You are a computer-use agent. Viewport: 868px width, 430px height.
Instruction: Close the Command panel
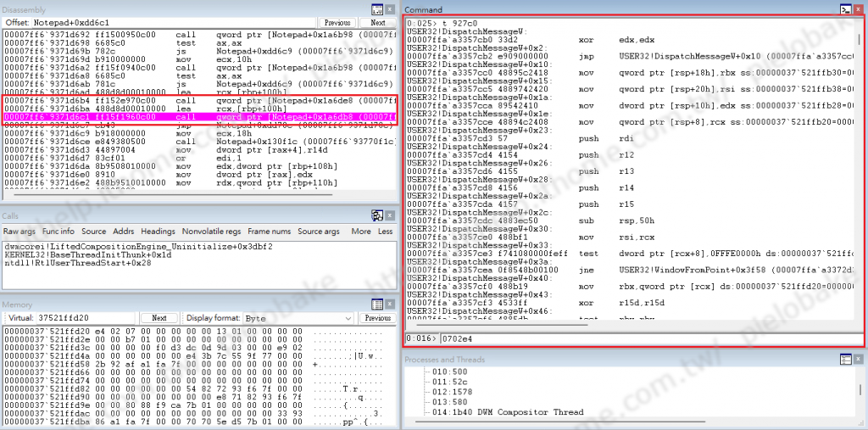[859, 9]
